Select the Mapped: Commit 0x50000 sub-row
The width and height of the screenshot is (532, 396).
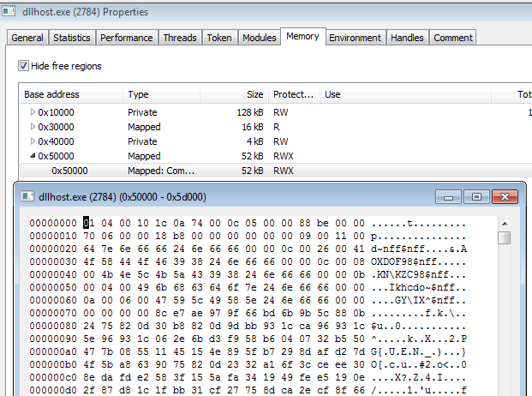(x=154, y=171)
